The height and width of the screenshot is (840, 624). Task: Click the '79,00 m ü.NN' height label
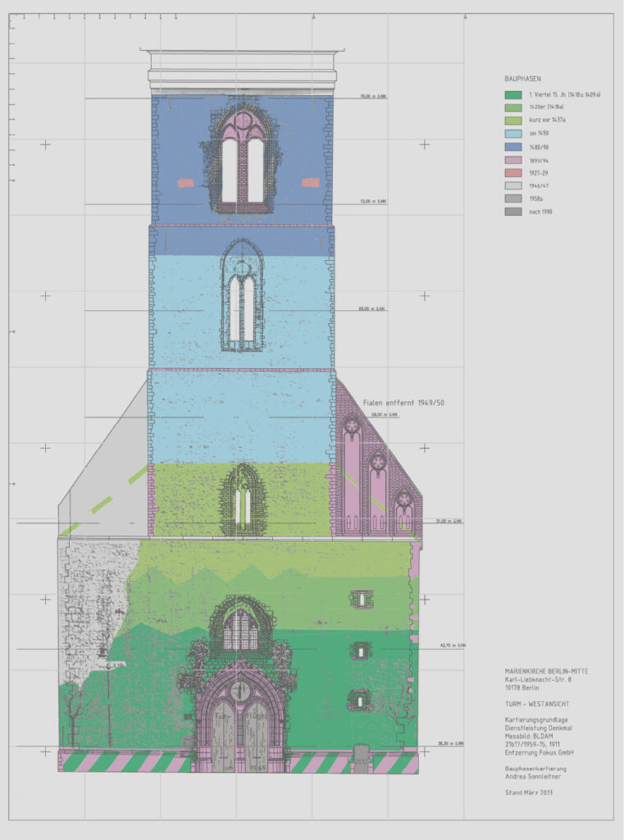pyautogui.click(x=373, y=97)
